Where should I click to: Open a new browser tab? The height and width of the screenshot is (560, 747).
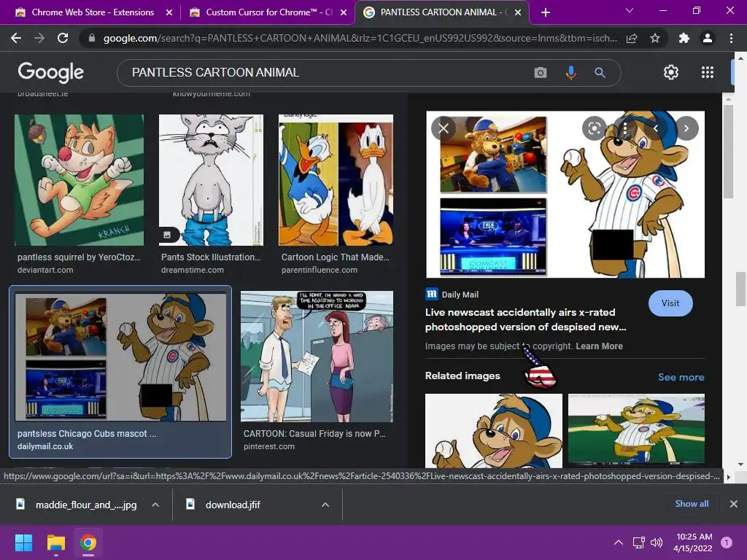[546, 12]
